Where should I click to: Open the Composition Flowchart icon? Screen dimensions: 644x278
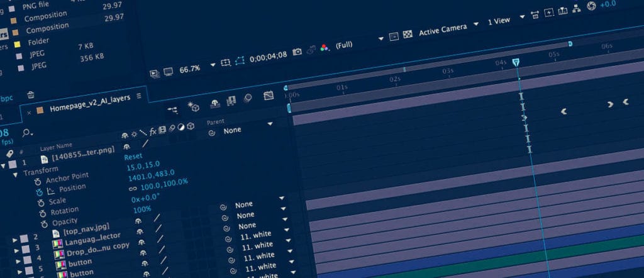coord(577,9)
